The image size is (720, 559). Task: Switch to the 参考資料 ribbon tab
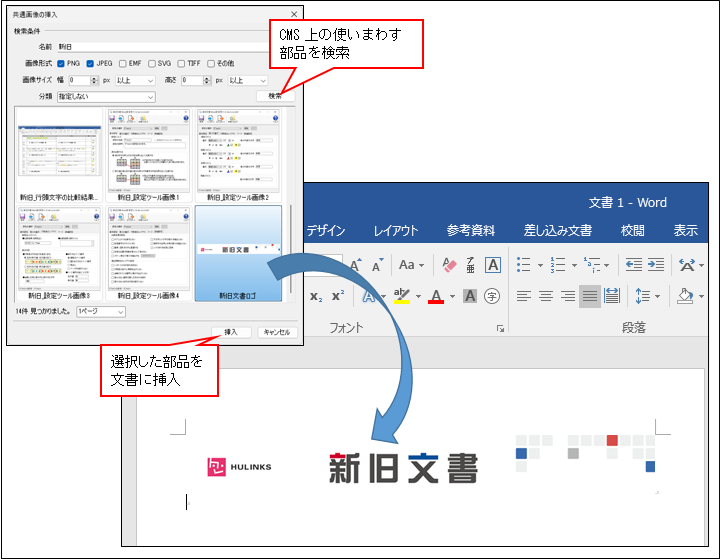tap(470, 230)
